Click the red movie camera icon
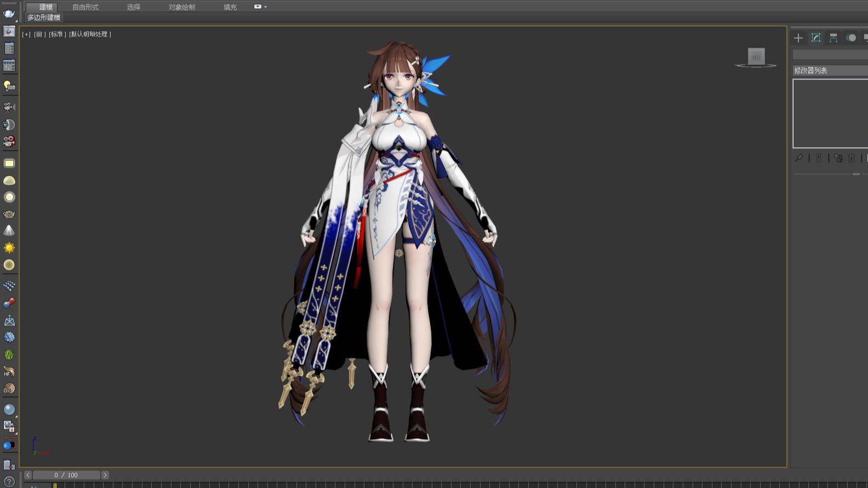Image resolution: width=868 pixels, height=488 pixels. 9,142
